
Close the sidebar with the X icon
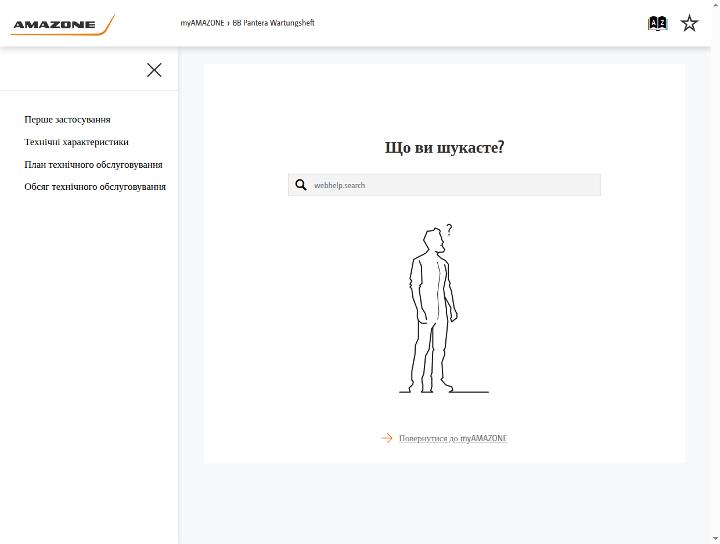click(154, 70)
